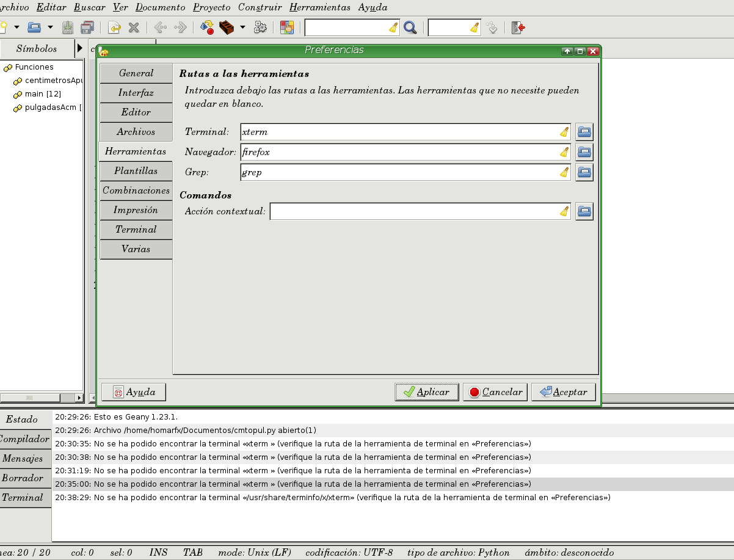Run the program with the gears icon
Image resolution: width=734 pixels, height=560 pixels.
pyautogui.click(x=260, y=27)
